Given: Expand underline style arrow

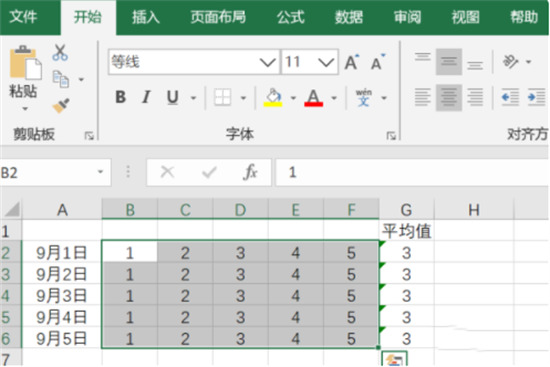Looking at the screenshot, I should [x=193, y=98].
